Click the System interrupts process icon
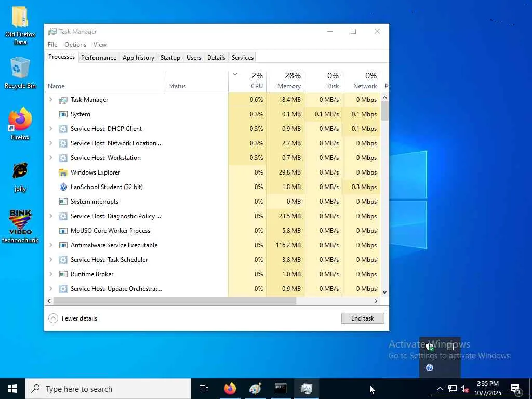This screenshot has height=399, width=532. coord(63,202)
